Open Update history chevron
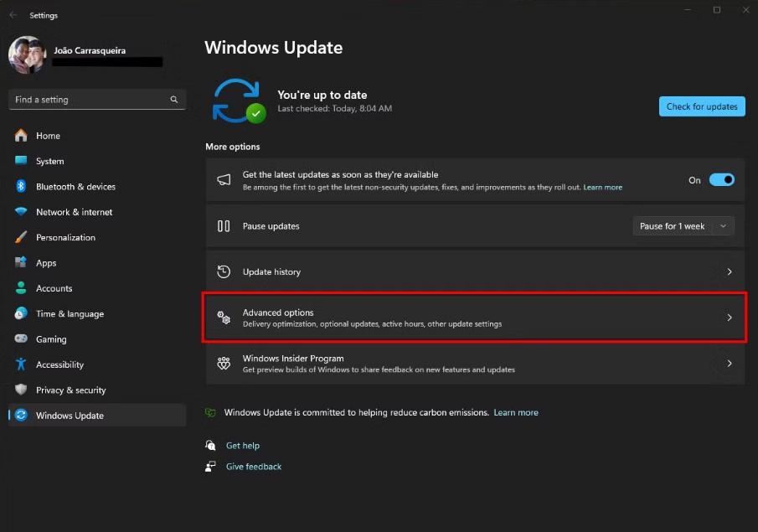The width and height of the screenshot is (758, 532). [730, 271]
